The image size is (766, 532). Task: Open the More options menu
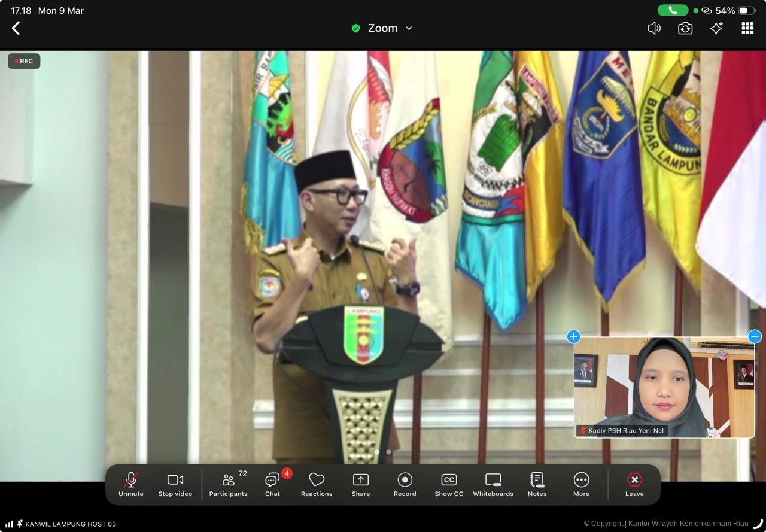[581, 484]
